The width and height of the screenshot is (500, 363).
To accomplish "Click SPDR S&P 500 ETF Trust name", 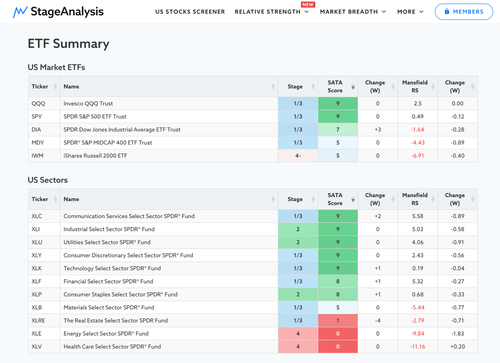I will pos(95,117).
